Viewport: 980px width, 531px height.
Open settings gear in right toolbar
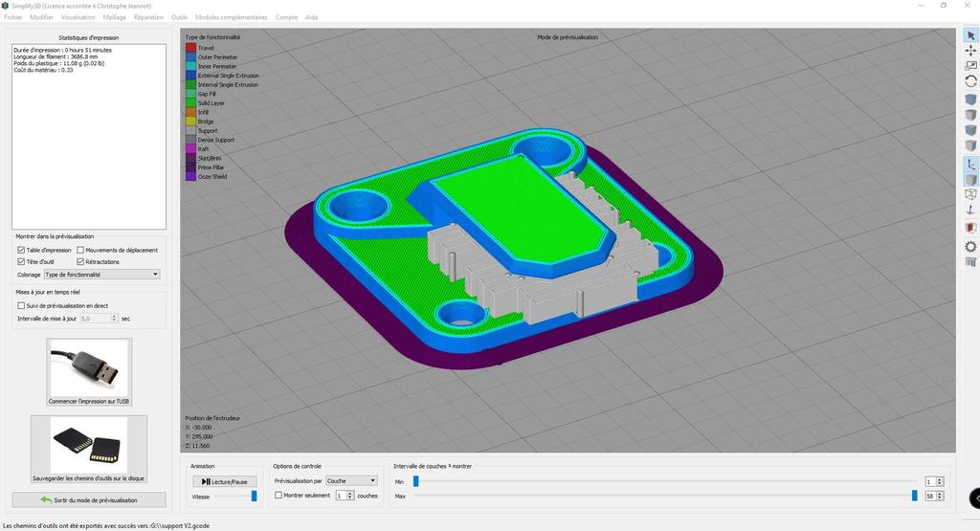pos(970,246)
